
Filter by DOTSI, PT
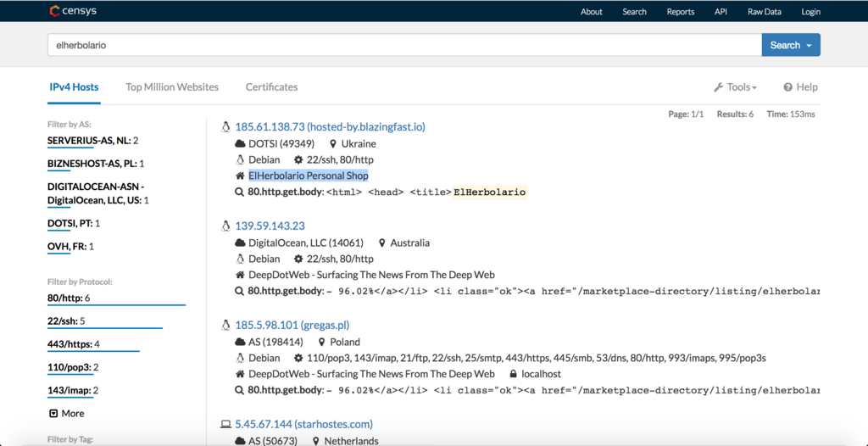pyautogui.click(x=74, y=223)
